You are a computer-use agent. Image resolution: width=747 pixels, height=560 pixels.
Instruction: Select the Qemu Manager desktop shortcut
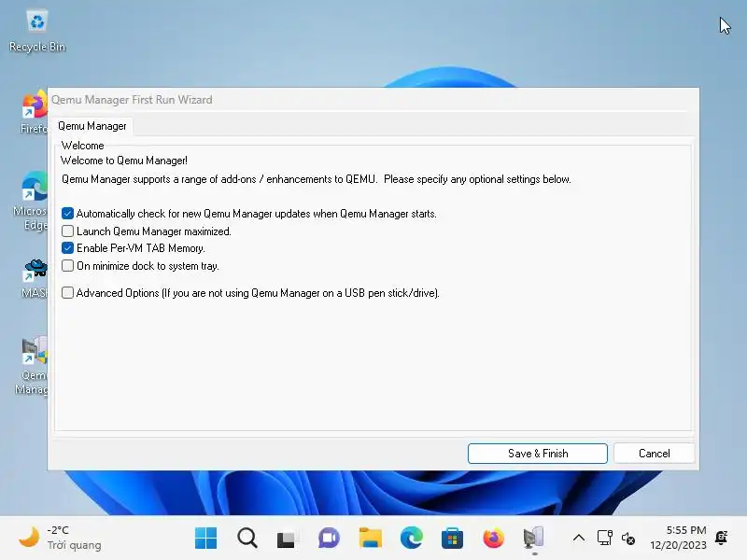33,366
